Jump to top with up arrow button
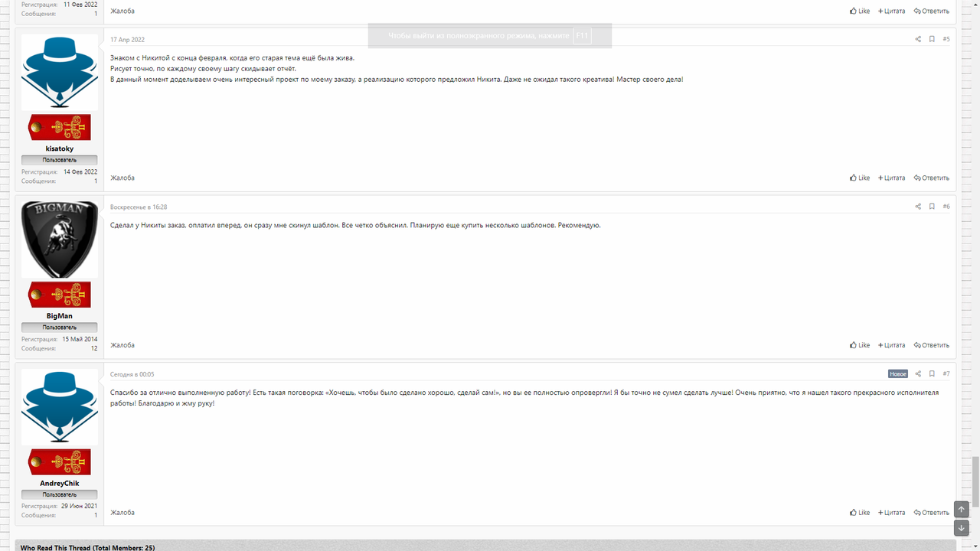Screen dimensions: 980x551 (962, 510)
